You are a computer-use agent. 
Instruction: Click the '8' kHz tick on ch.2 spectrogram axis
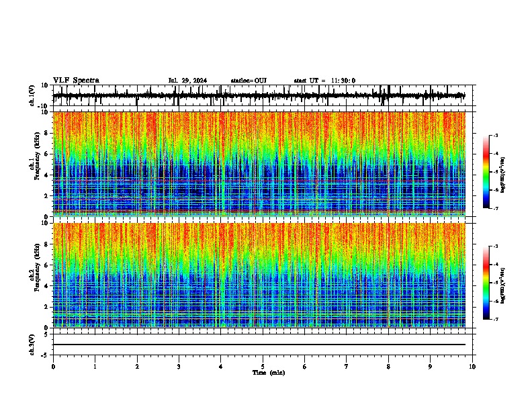[x=46, y=244]
